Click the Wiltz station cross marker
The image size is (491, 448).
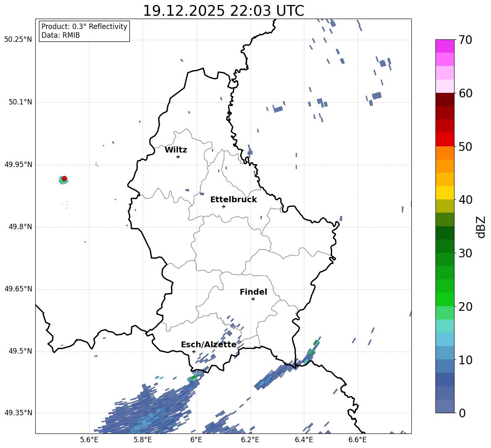[x=178, y=157]
